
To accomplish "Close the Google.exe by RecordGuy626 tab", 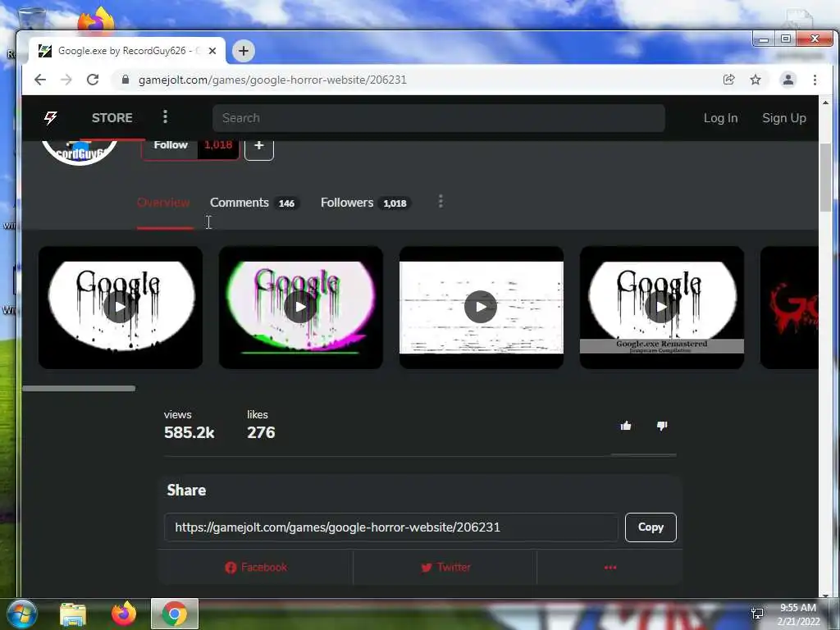I will tap(212, 51).
